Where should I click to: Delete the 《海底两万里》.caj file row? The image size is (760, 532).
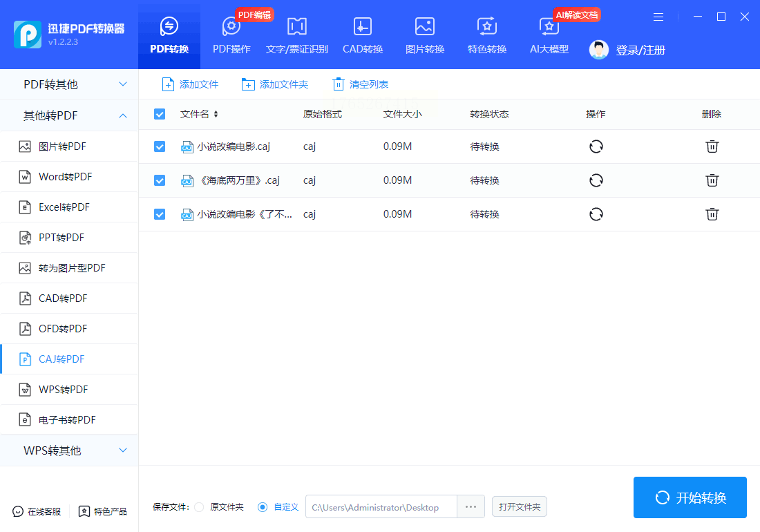(x=712, y=180)
